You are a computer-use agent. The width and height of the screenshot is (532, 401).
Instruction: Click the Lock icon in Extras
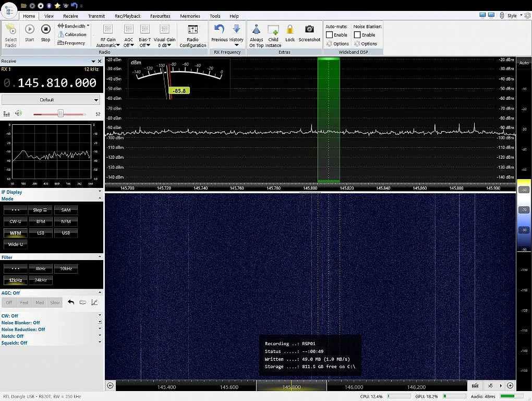(x=290, y=30)
